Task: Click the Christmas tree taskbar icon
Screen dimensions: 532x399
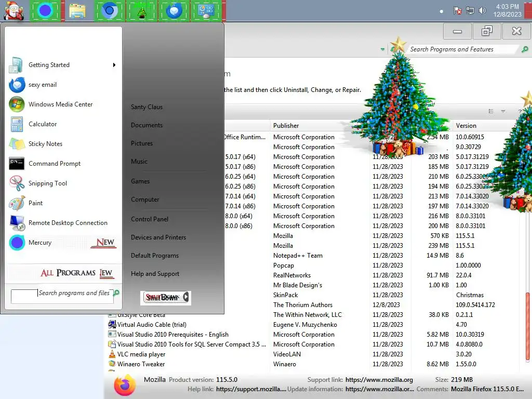Action: pos(142,11)
